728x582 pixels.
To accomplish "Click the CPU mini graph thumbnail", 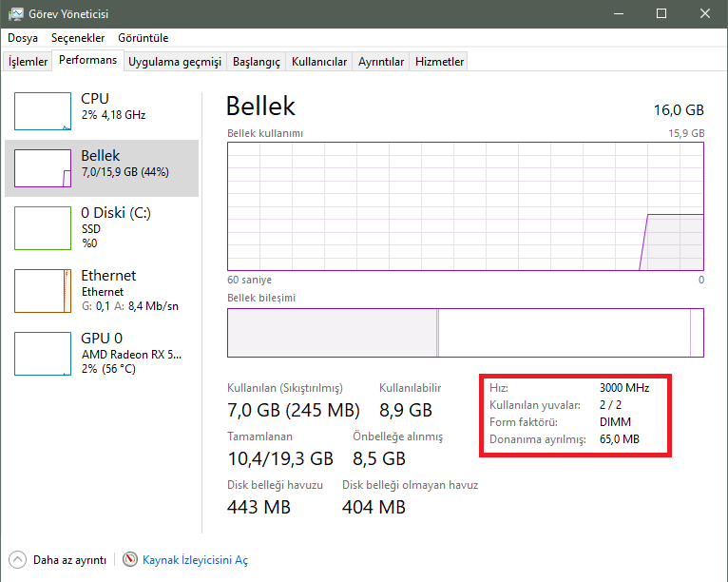I will pos(43,111).
